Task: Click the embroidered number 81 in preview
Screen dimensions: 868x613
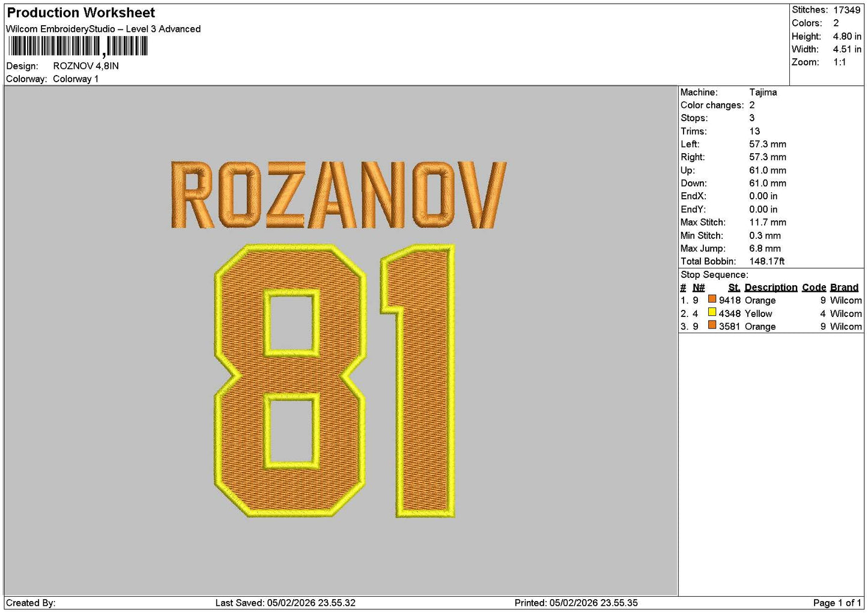Action: coord(335,381)
